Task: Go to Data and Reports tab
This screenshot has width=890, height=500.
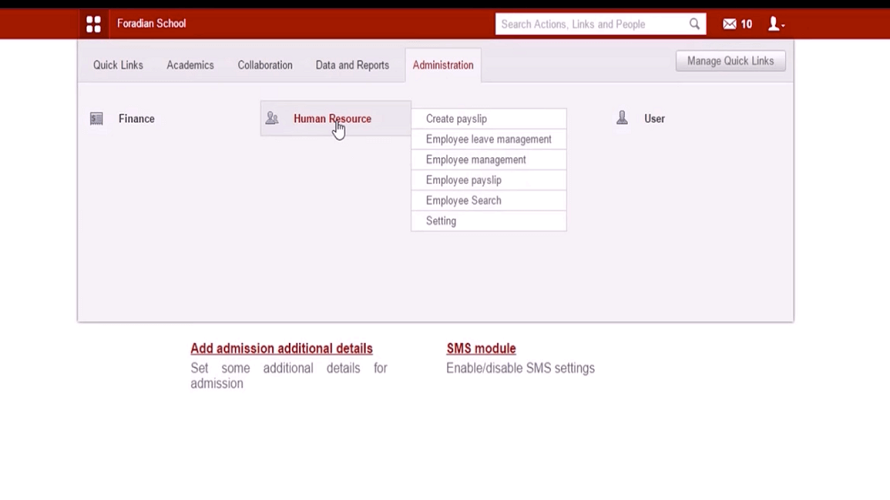Action: point(352,65)
